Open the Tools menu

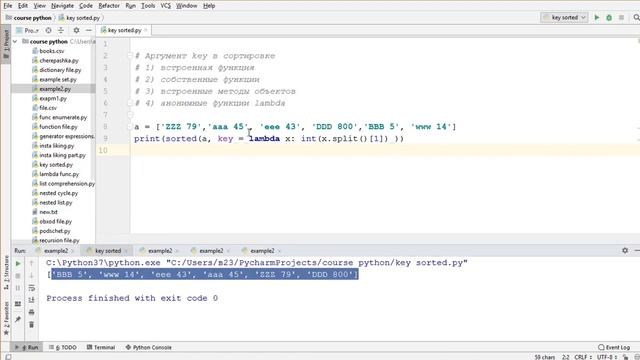coord(148,6)
